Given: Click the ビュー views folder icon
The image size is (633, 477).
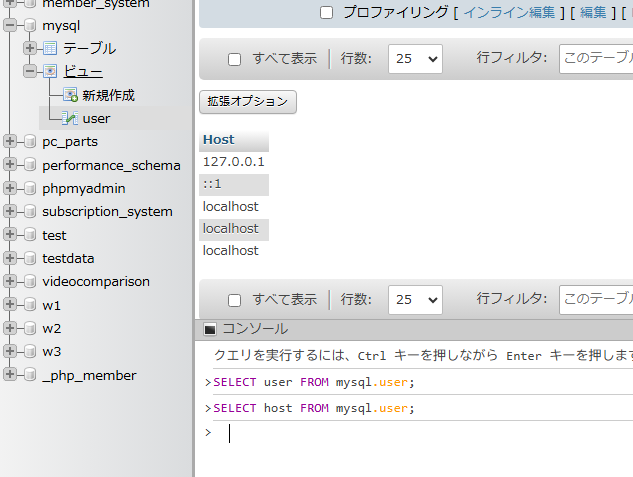Looking at the screenshot, I should coord(50,71).
